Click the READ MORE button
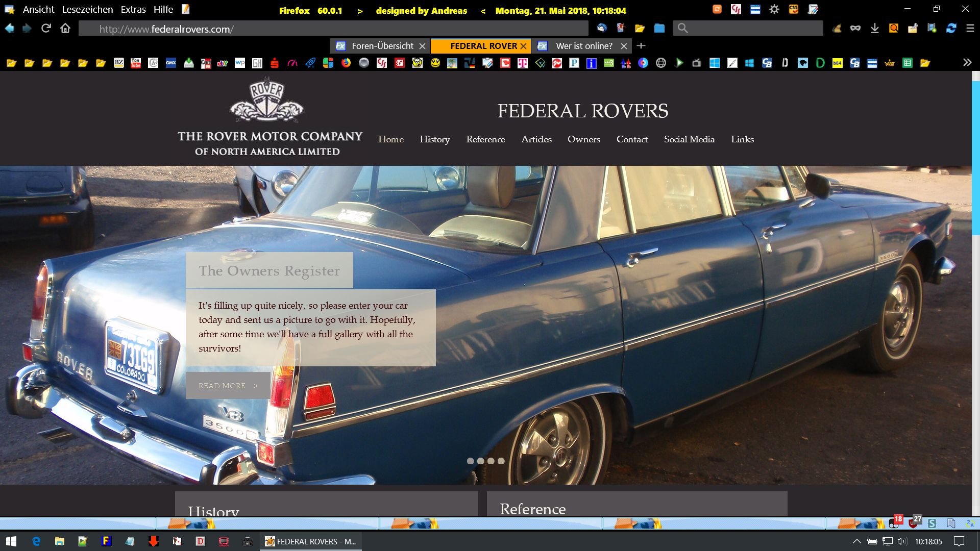The height and width of the screenshot is (551, 980). point(228,386)
